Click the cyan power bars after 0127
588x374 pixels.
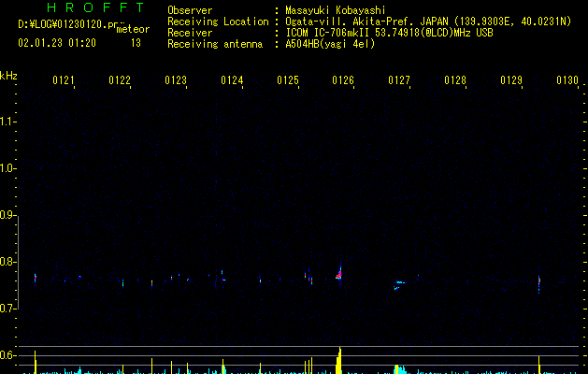pyautogui.click(x=400, y=369)
